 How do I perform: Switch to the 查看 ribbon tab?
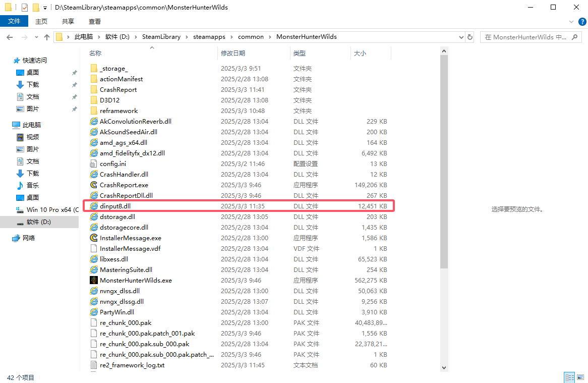click(94, 21)
